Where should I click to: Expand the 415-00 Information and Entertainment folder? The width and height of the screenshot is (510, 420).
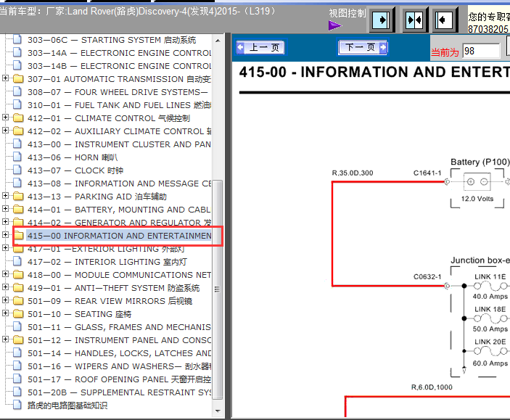point(5,234)
